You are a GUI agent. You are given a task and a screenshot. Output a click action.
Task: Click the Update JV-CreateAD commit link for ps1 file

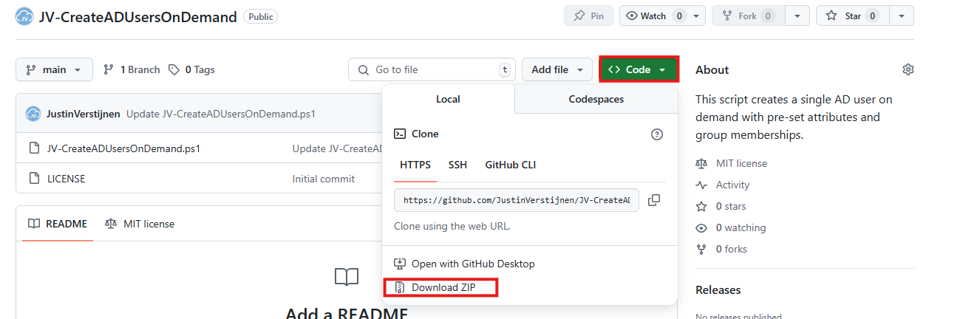[x=337, y=148]
